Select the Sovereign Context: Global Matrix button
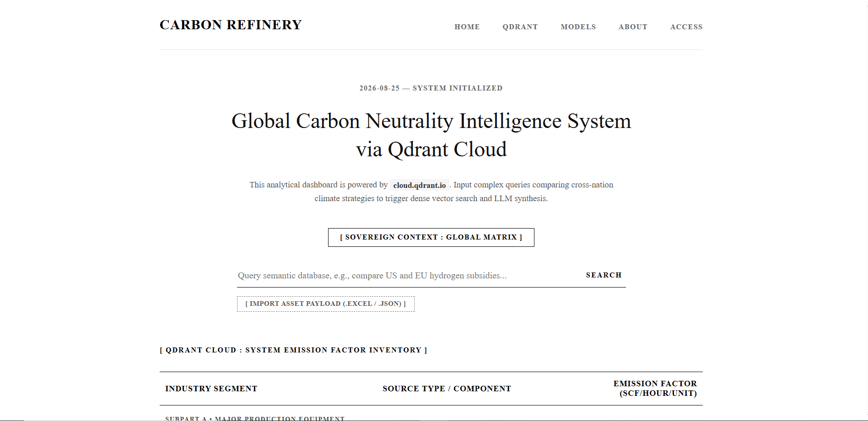Image resolution: width=868 pixels, height=421 pixels. [x=431, y=237]
